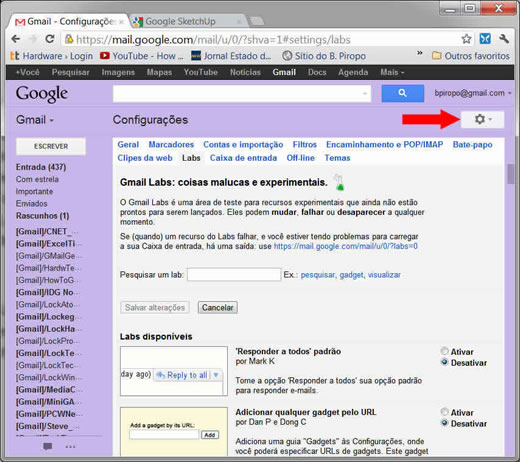Image resolution: width=520 pixels, height=462 pixels.
Task: Click the Pesquisar um lab field
Action: coord(234,275)
